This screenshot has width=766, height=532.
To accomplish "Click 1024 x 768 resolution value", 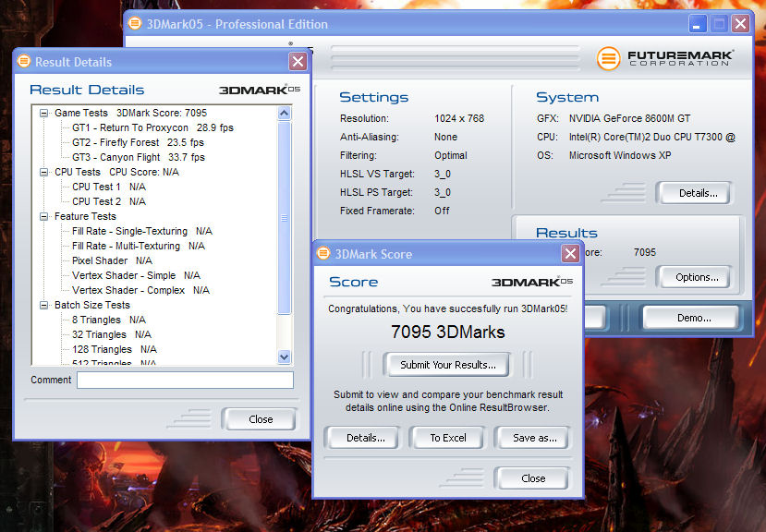I will [459, 118].
